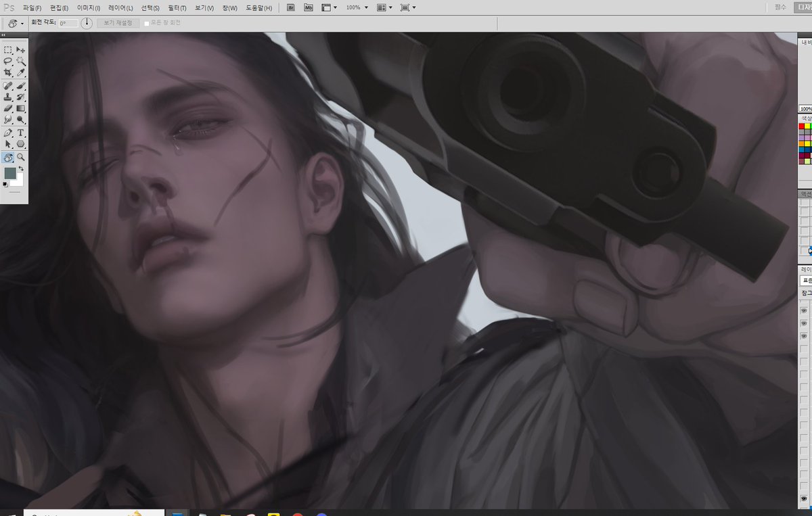Open the 창(W) menu
This screenshot has width=812, height=516.
point(230,8)
